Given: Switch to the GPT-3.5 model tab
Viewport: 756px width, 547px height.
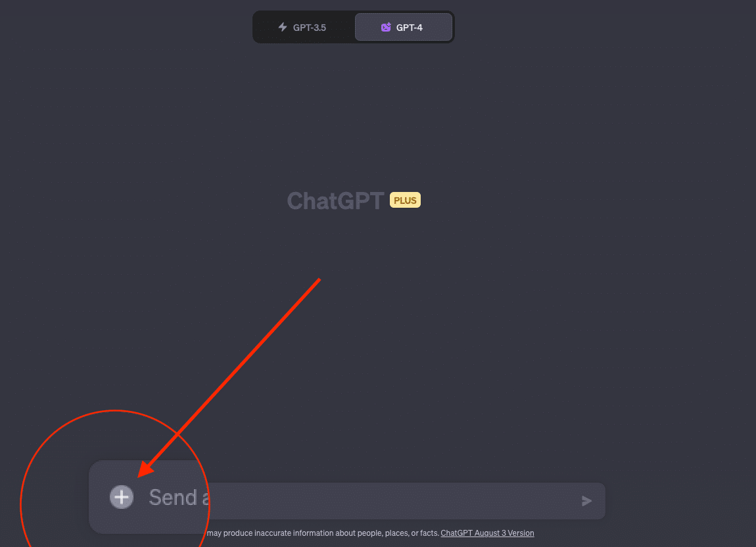Looking at the screenshot, I should pyautogui.click(x=304, y=27).
